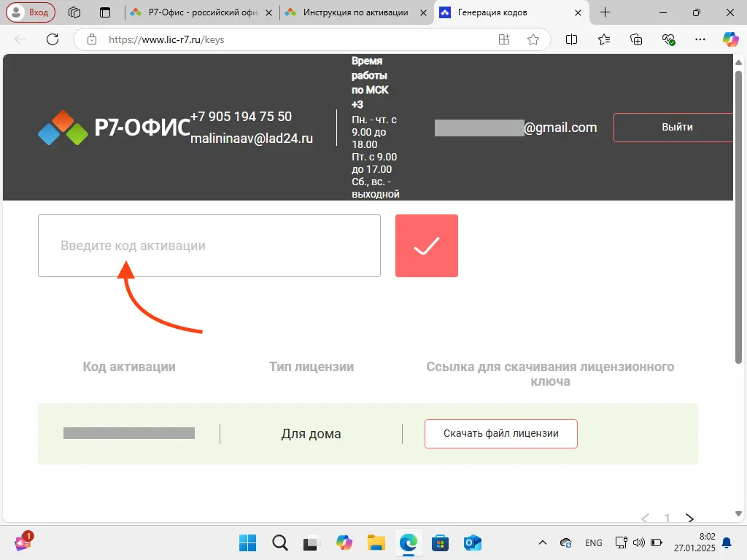747x560 pixels.
Task: Click the scrollbar down arrow
Action: tap(738, 513)
